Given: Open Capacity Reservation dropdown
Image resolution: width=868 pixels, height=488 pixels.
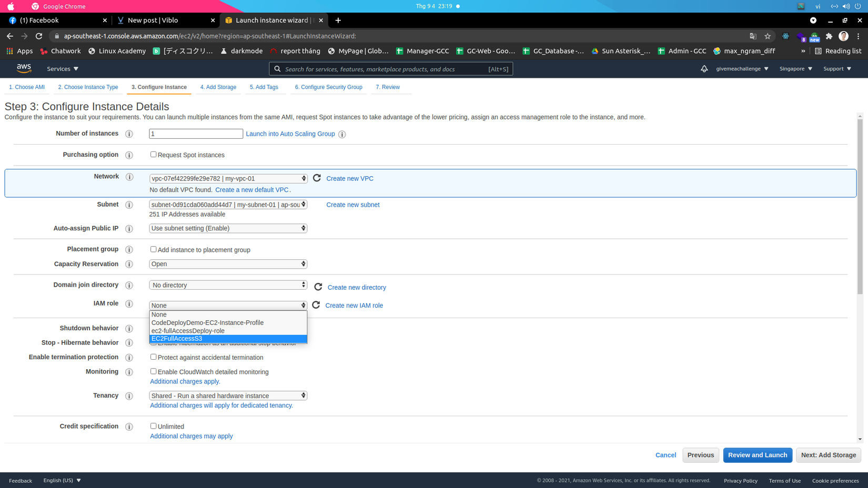Looking at the screenshot, I should click(x=228, y=264).
